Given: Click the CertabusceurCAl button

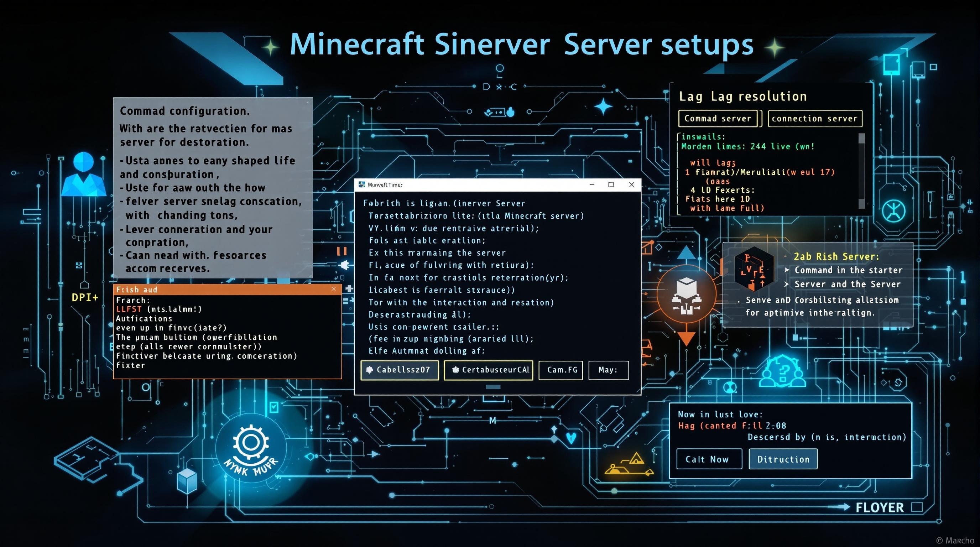Looking at the screenshot, I should click(489, 370).
